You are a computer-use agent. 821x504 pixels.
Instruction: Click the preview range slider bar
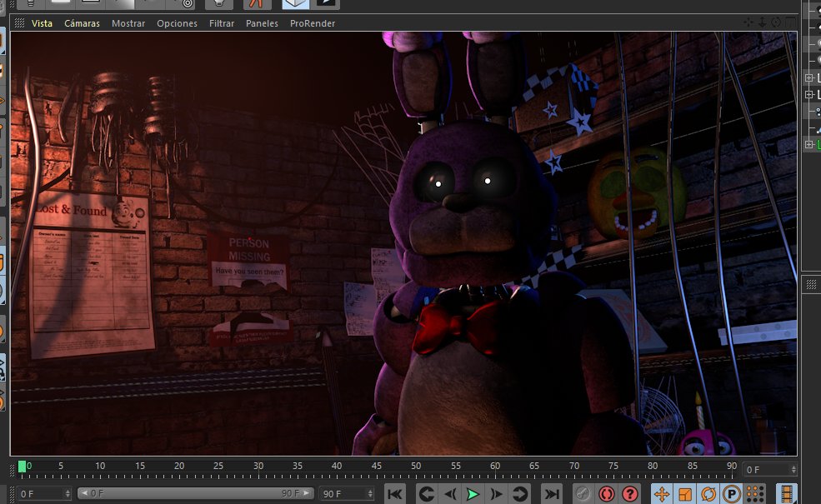pos(195,493)
